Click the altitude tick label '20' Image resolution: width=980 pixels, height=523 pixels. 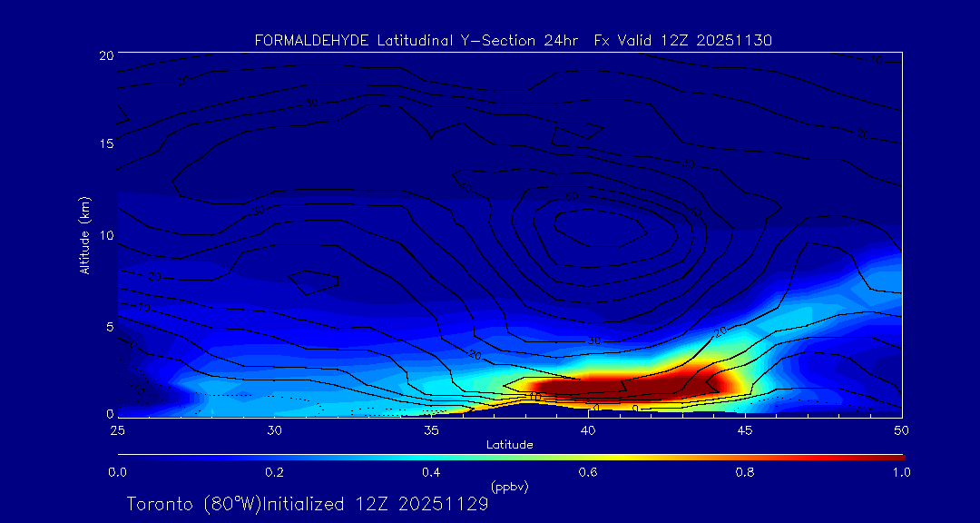pos(106,54)
